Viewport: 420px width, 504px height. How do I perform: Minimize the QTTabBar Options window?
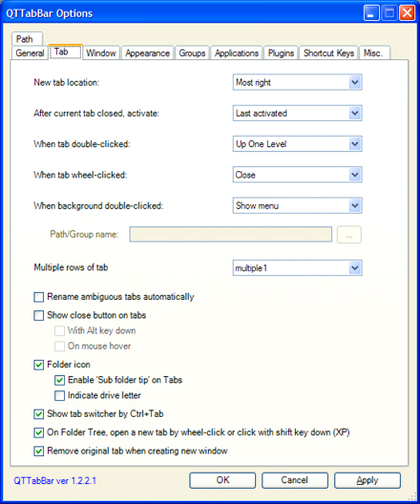click(371, 13)
